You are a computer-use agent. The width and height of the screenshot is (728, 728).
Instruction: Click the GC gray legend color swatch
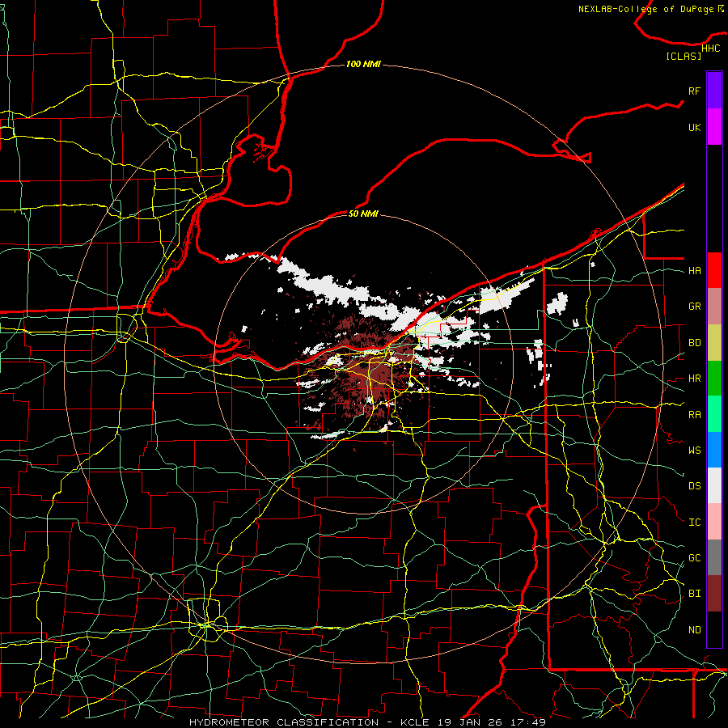(x=714, y=557)
